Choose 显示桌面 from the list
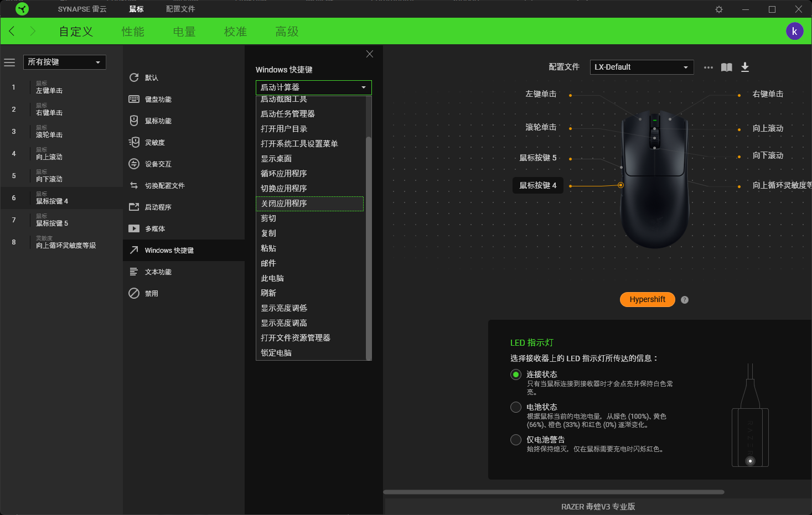This screenshot has width=812, height=515. click(311, 159)
